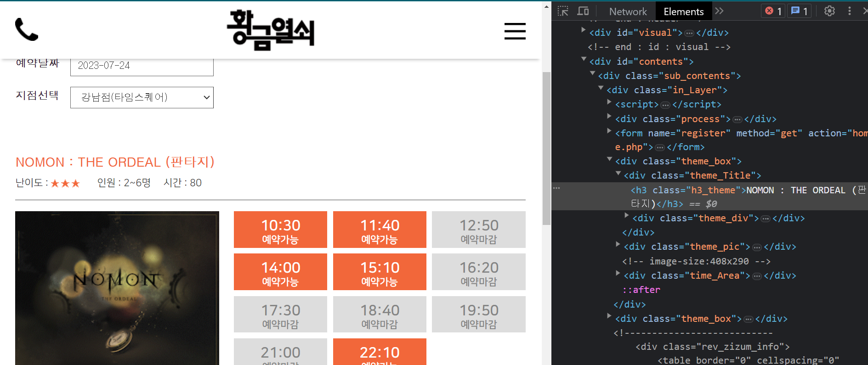This screenshot has width=868, height=365.
Task: Click the 황금열쇠 site logo
Action: coord(271,29)
